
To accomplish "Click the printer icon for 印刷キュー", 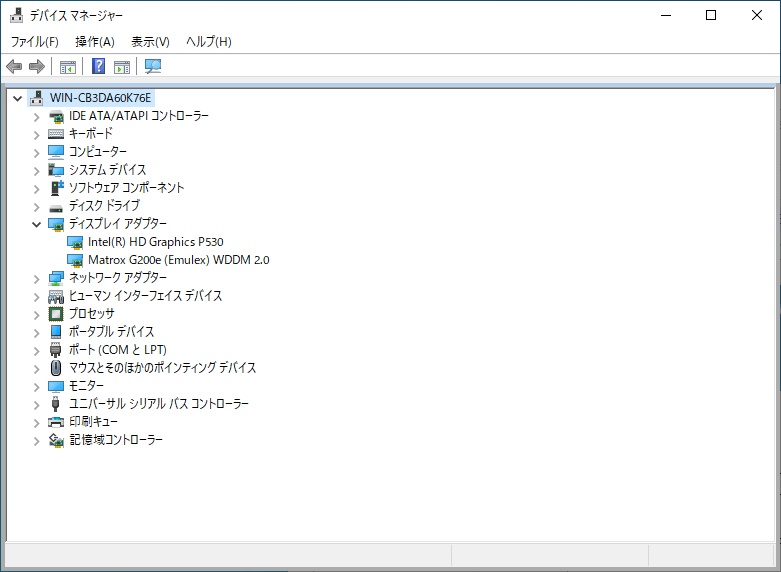I will [56, 422].
